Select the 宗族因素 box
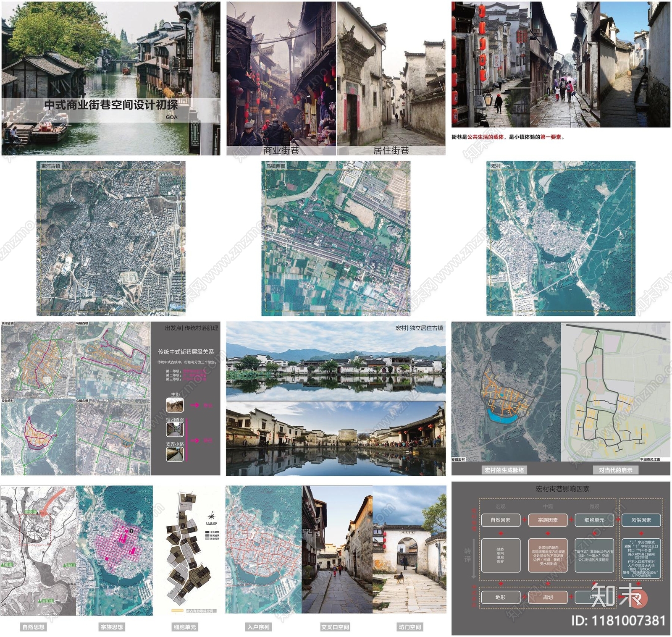Image resolution: width=672 pixels, height=637 pixels. coord(548,520)
